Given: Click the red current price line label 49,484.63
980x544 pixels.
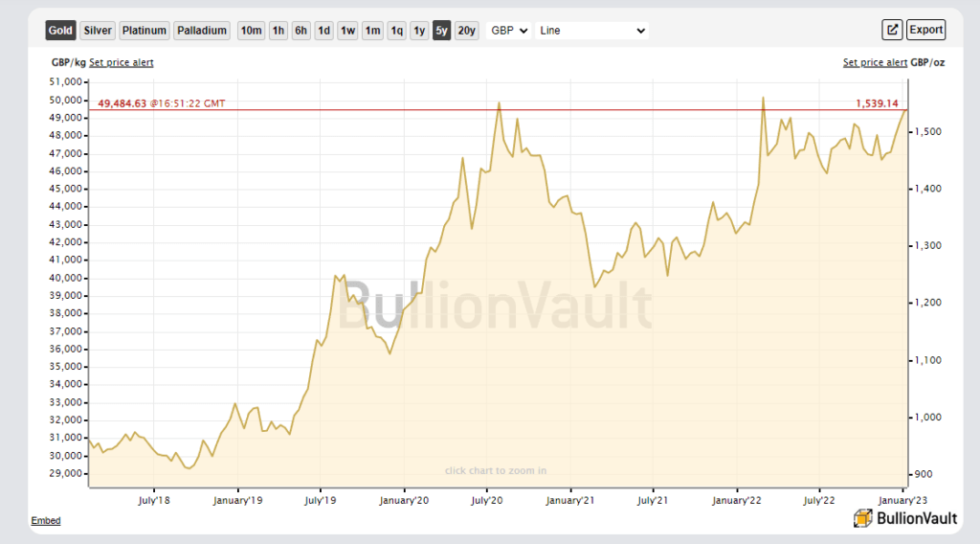Looking at the screenshot, I should pyautogui.click(x=122, y=103).
